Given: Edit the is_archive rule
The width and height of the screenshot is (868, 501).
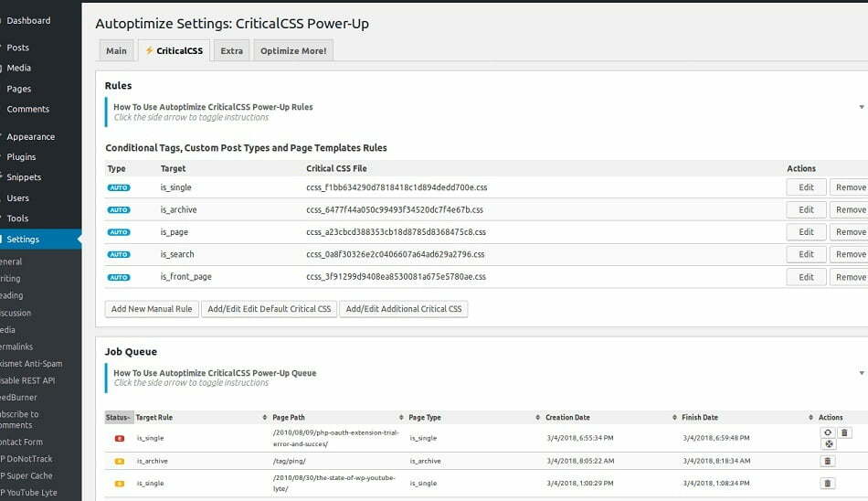Looking at the screenshot, I should point(806,209).
